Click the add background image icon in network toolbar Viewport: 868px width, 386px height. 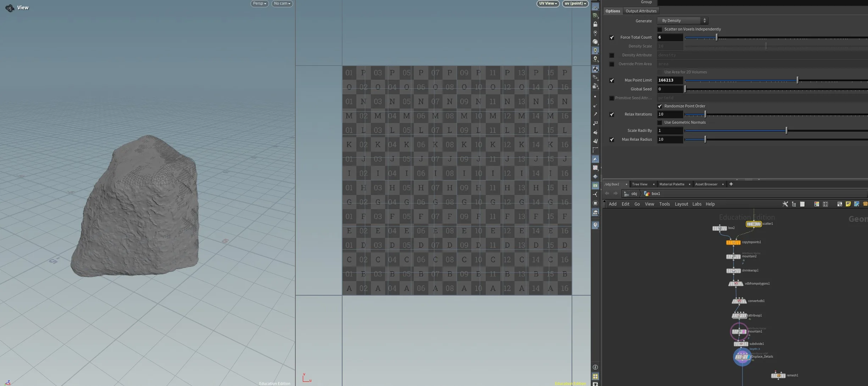[857, 204]
